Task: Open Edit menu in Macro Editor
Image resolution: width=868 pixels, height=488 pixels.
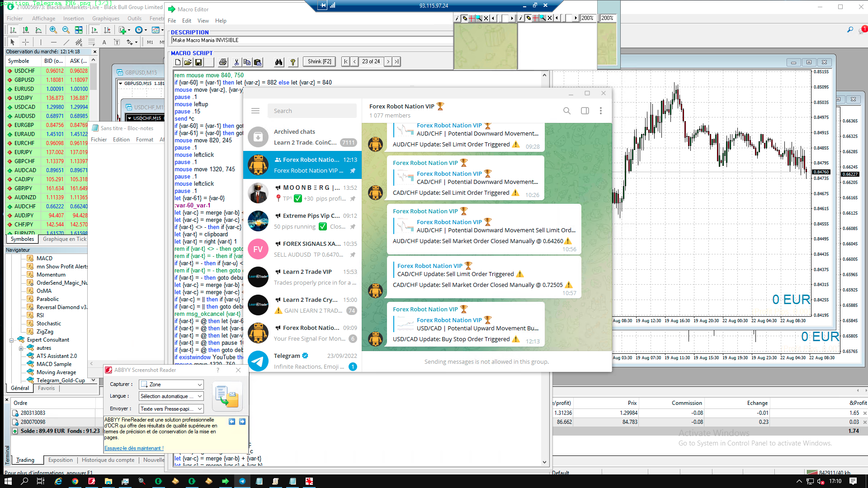Action: tap(187, 21)
